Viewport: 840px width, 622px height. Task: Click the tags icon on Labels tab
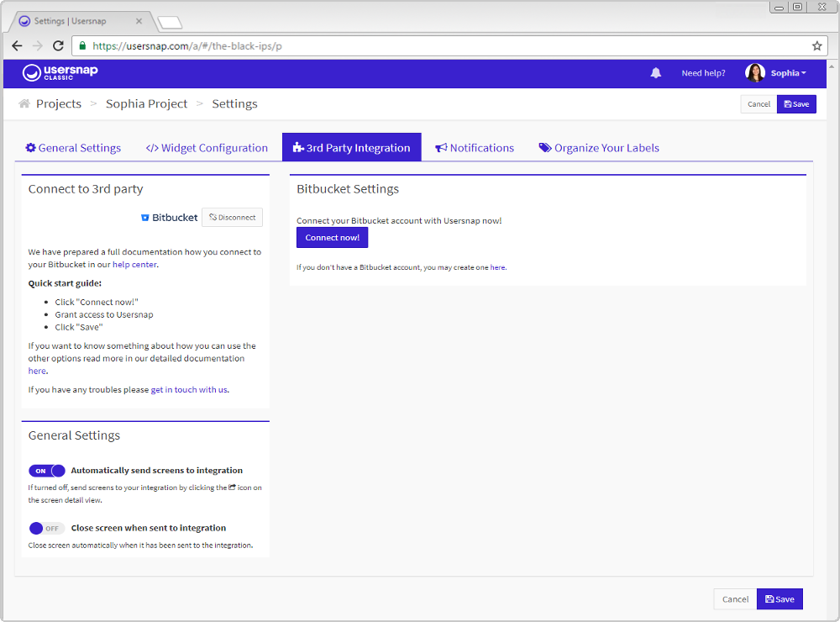(x=545, y=147)
